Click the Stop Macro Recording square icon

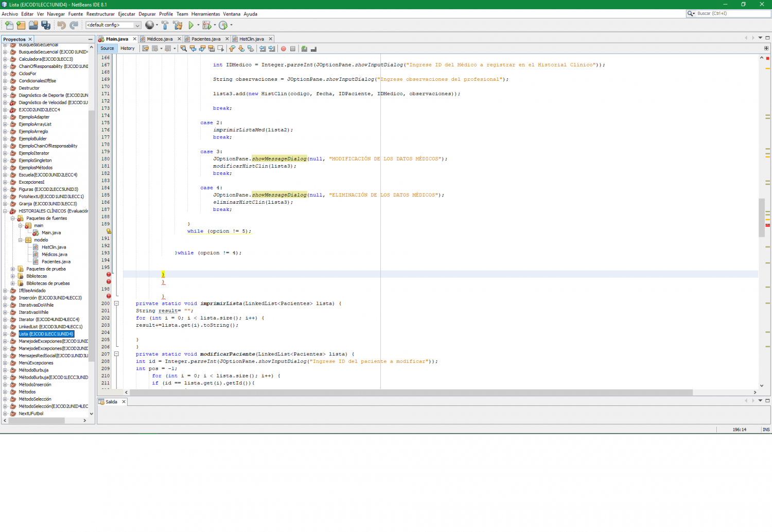pyautogui.click(x=293, y=48)
